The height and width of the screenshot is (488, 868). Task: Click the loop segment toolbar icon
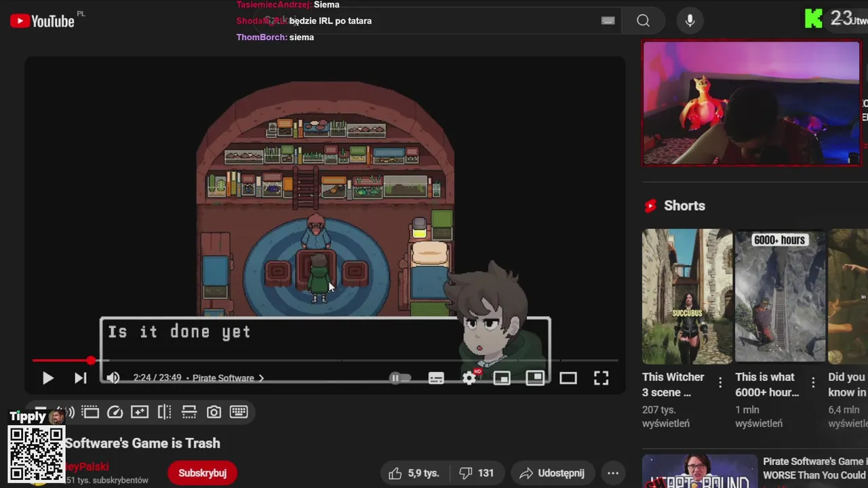tap(189, 412)
